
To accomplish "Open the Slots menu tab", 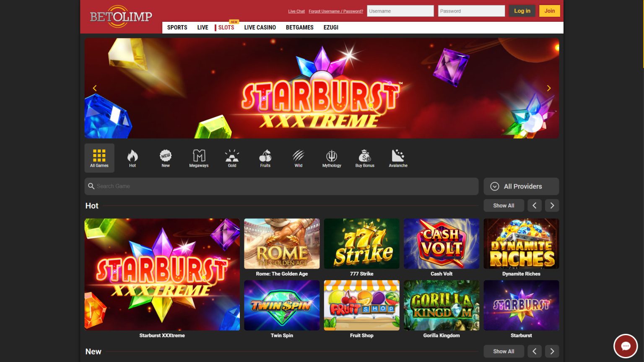I will click(x=226, y=27).
